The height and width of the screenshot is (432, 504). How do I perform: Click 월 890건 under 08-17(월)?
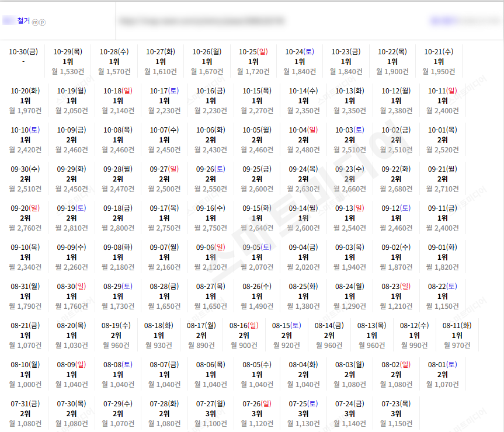click(201, 346)
